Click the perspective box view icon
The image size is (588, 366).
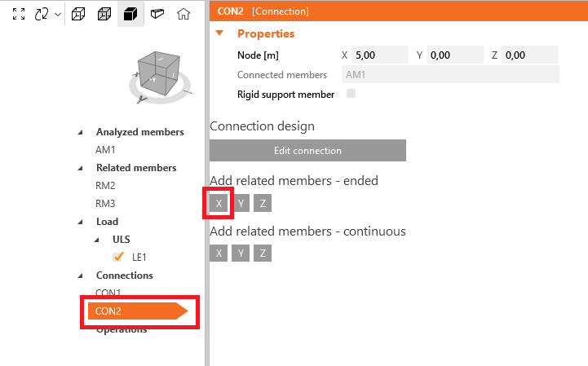pos(157,14)
